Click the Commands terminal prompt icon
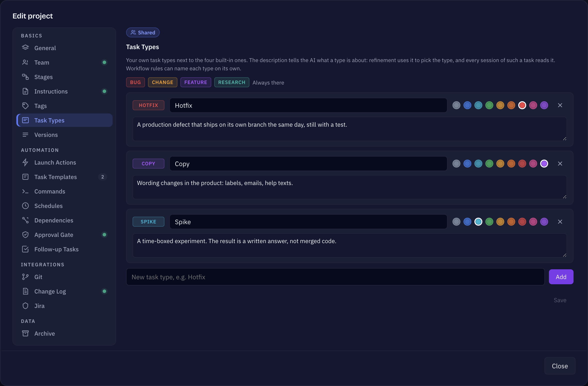588x386 pixels. [25, 191]
